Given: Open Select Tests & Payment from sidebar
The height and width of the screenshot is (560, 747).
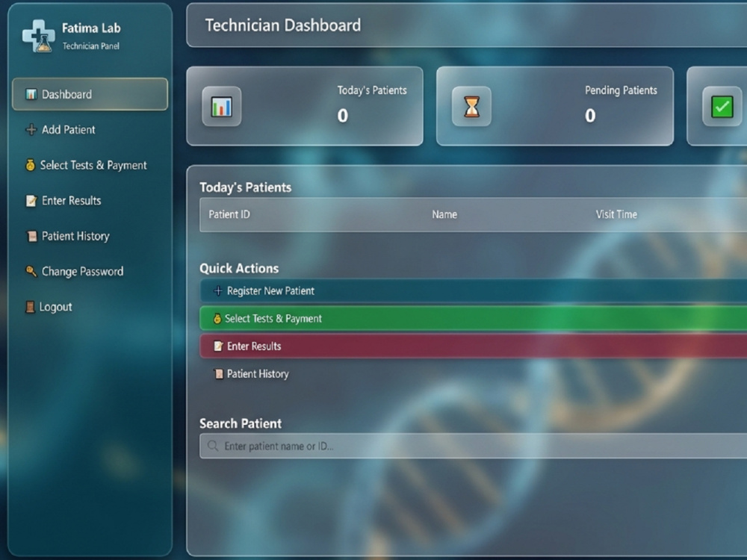Looking at the screenshot, I should [x=90, y=165].
